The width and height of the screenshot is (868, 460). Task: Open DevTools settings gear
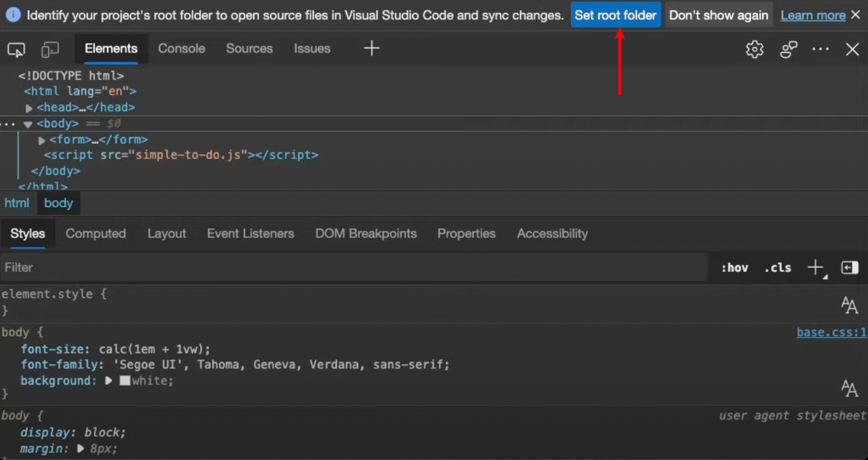(x=755, y=49)
